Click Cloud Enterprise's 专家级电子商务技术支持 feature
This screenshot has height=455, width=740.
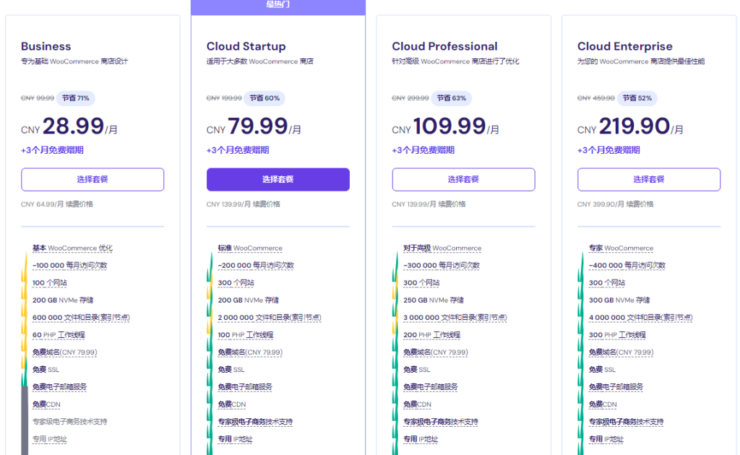point(626,421)
